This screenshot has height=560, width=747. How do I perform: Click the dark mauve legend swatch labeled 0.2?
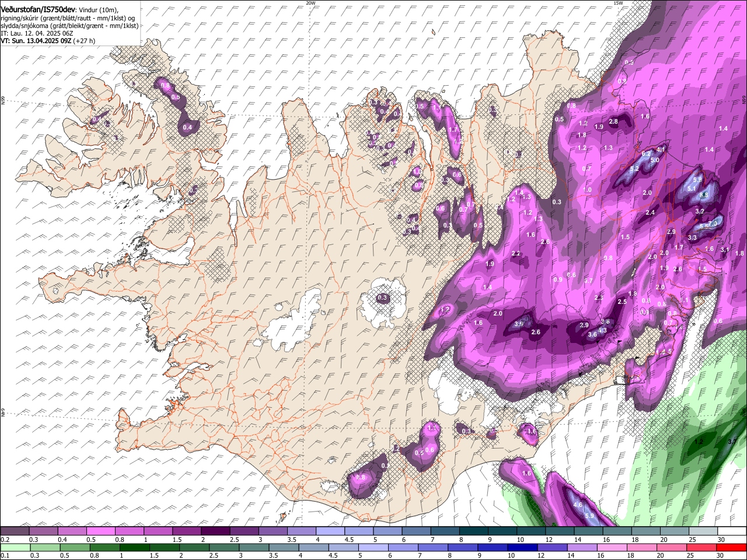coord(15,531)
